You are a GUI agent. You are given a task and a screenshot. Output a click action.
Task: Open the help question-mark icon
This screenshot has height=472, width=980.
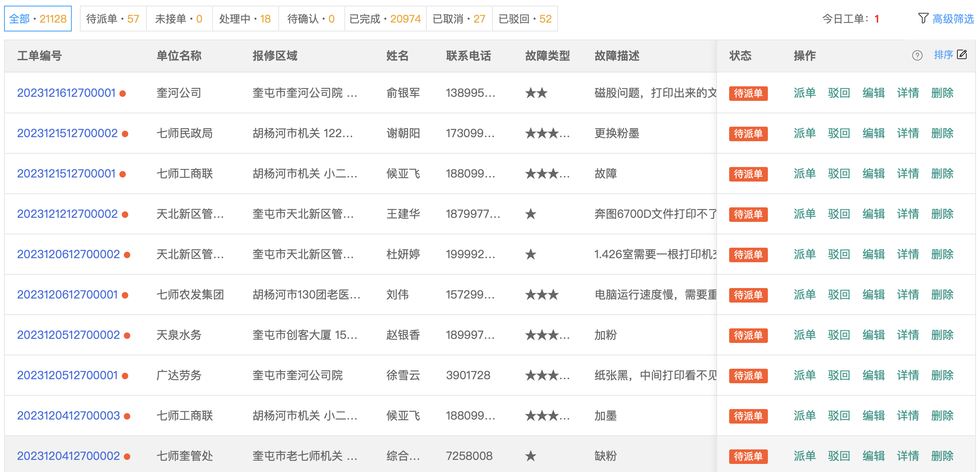tap(917, 56)
